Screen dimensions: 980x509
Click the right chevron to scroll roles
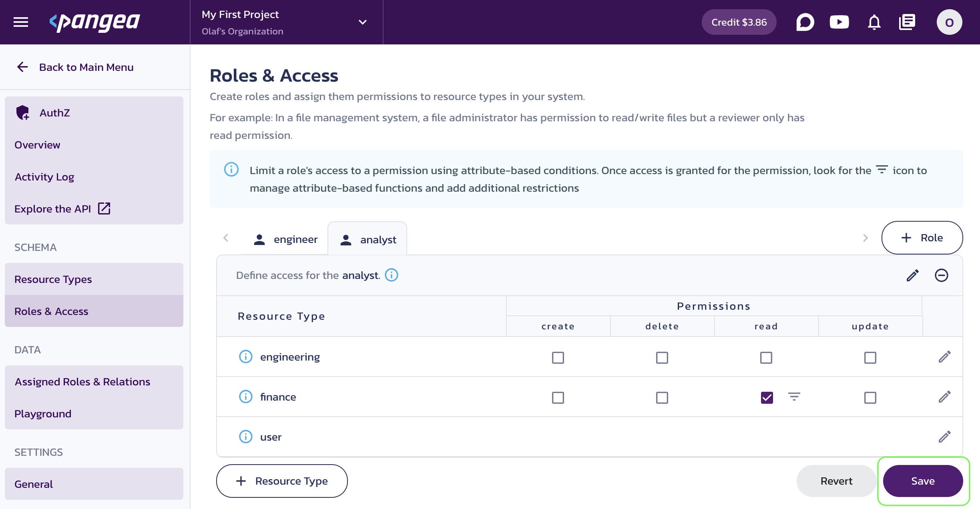[x=866, y=238]
